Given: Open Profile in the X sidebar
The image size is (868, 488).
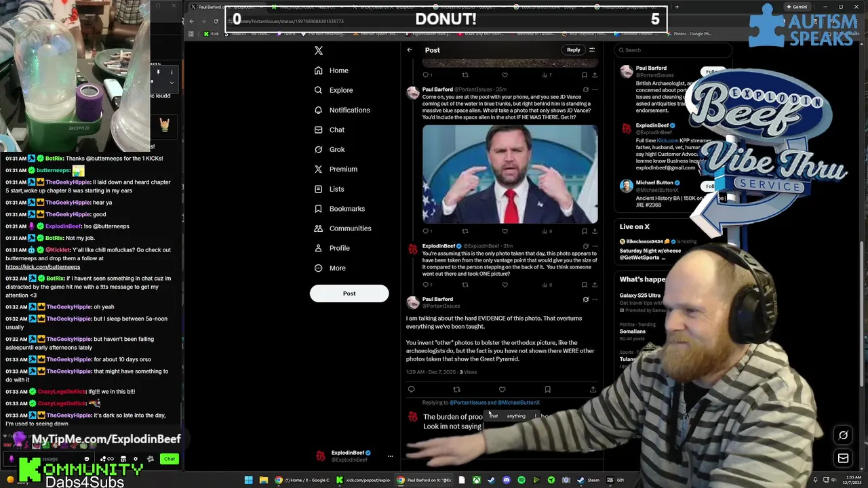Looking at the screenshot, I should [x=332, y=248].
